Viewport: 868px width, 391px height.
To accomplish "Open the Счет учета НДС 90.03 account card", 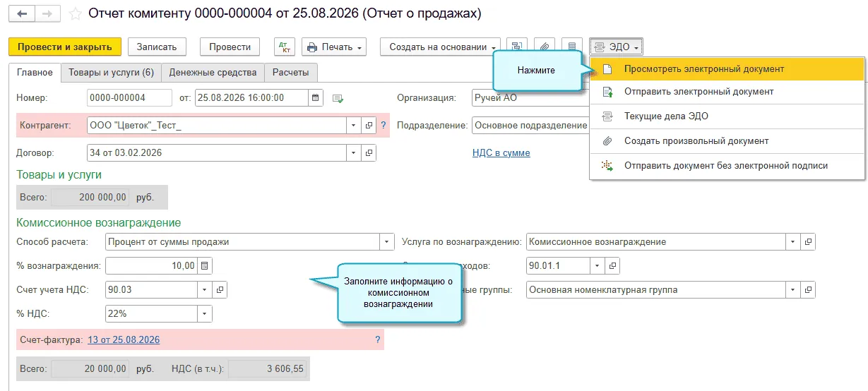I will [x=220, y=289].
